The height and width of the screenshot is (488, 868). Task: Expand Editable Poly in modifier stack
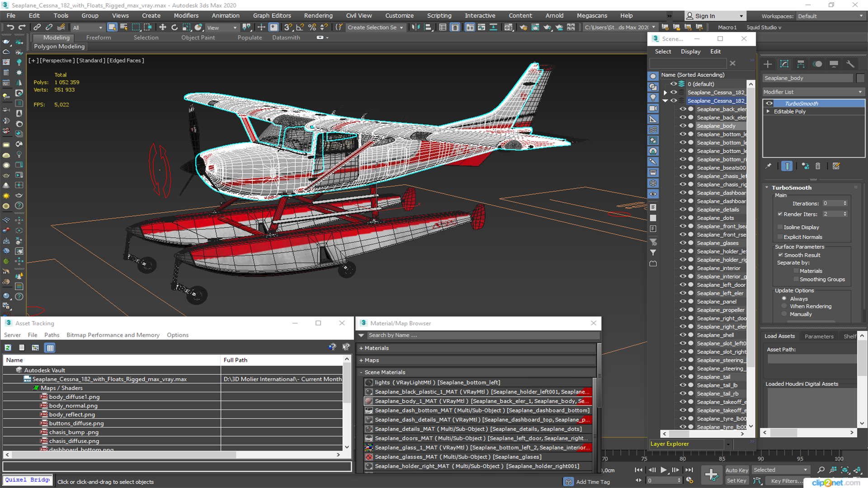768,112
